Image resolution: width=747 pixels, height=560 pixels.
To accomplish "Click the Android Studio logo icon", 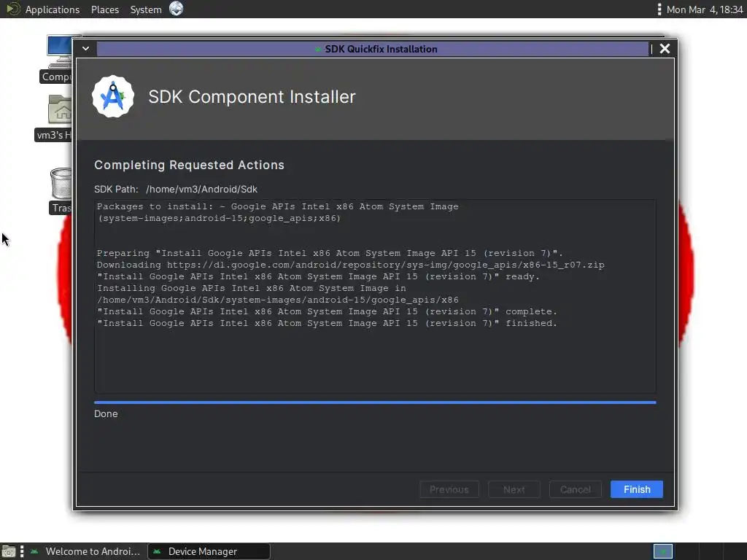I will pos(113,97).
